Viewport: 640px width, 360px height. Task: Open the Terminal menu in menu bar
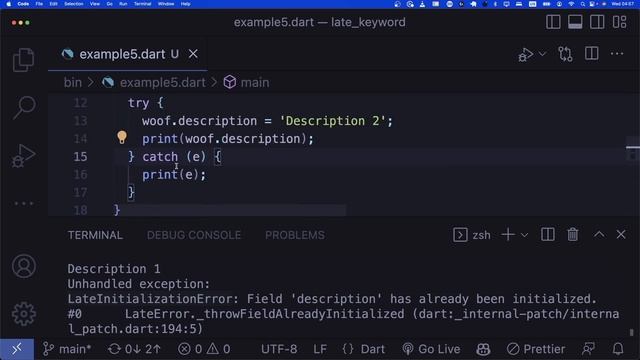pyautogui.click(x=142, y=4)
